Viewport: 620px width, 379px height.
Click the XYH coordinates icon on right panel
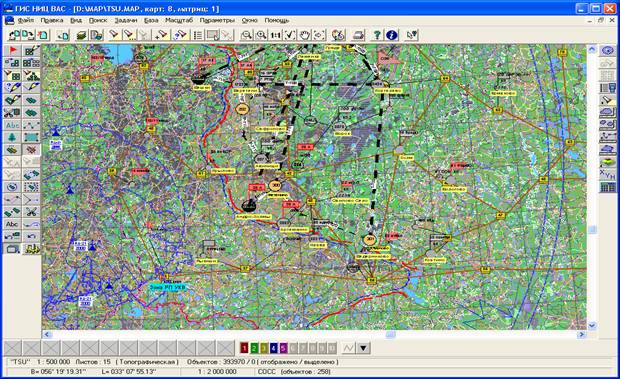click(x=608, y=174)
